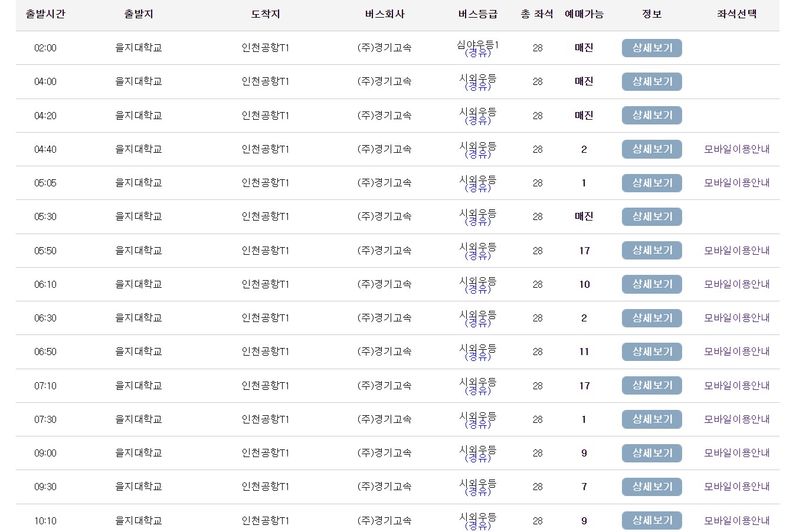Click 상세보기 for the 07:30 bus
Image resolution: width=796 pixels, height=532 pixels.
651,419
